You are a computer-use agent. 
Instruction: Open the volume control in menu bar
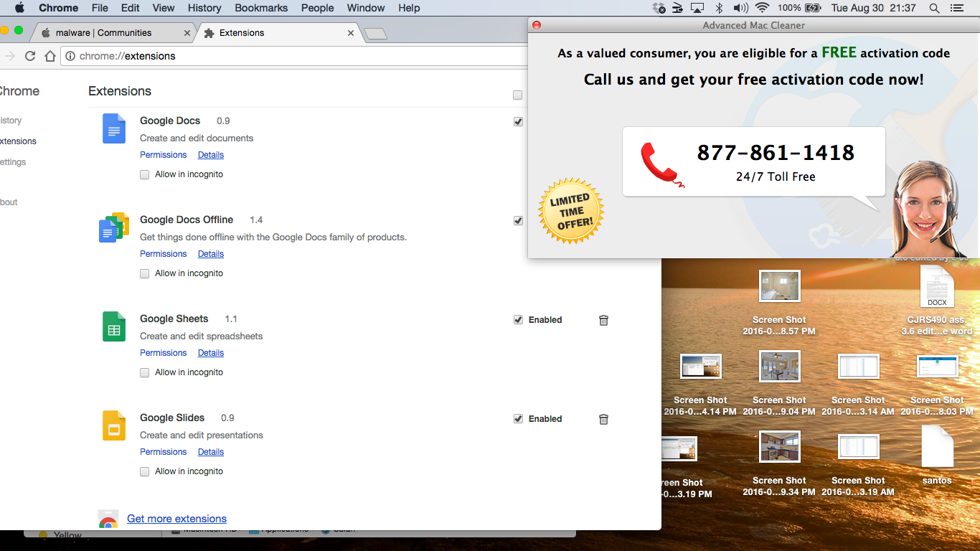tap(740, 8)
